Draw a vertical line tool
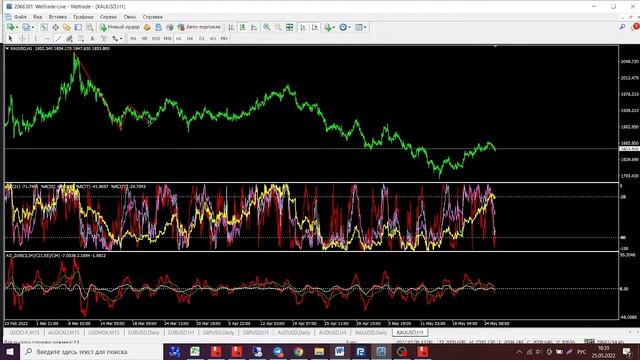This screenshot has width=640, height=360. 36,38
